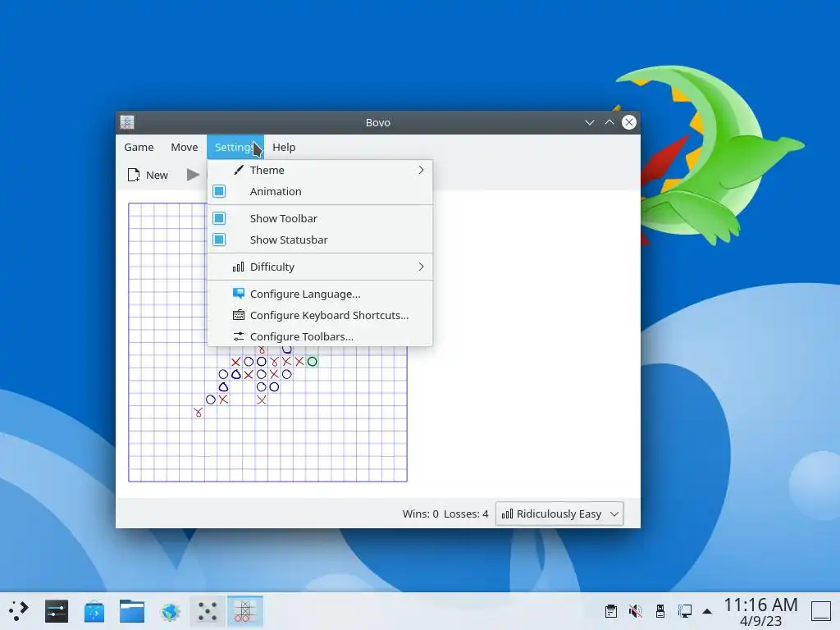The width and height of the screenshot is (840, 630).
Task: Click the Theme brush icon
Action: pyautogui.click(x=239, y=170)
